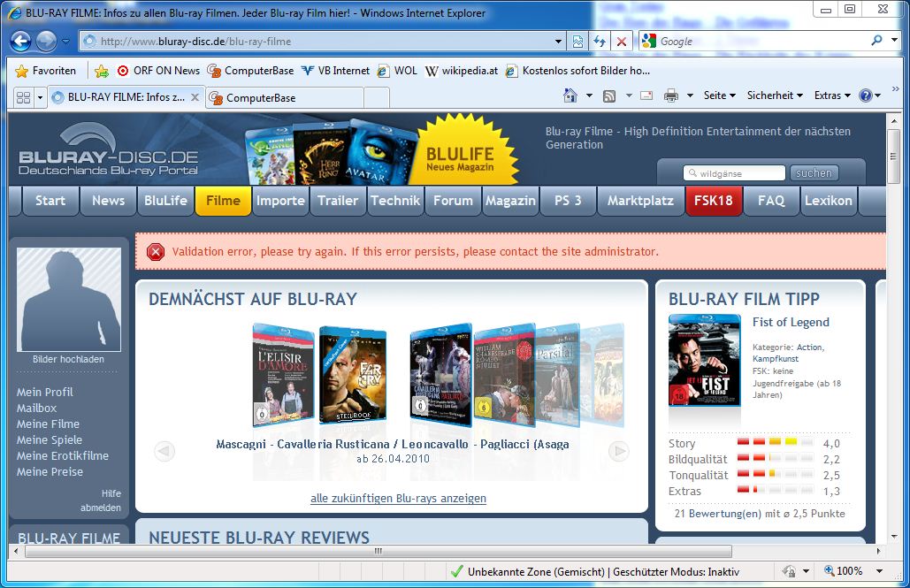Click the Add to Favorites bar icon

[x=102, y=71]
